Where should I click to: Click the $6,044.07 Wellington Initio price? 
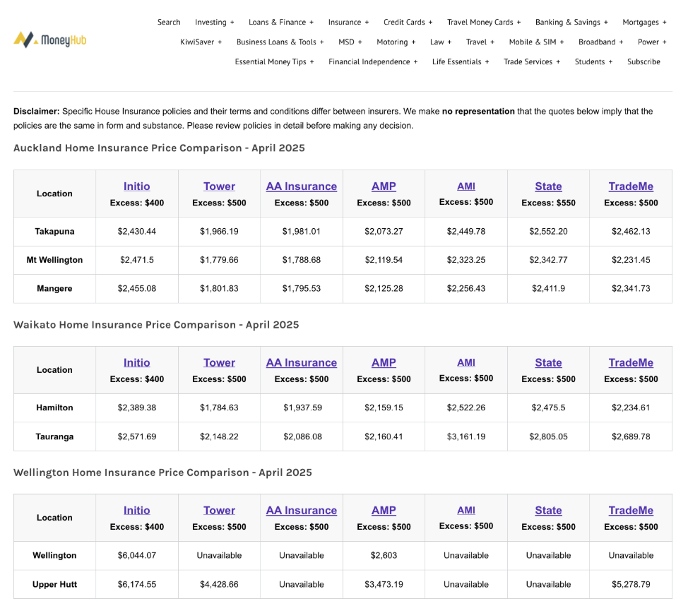click(136, 555)
